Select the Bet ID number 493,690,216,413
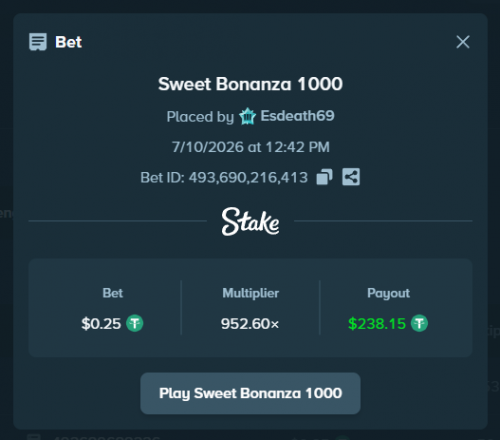Viewport: 500px width, 440px height. coord(248,177)
